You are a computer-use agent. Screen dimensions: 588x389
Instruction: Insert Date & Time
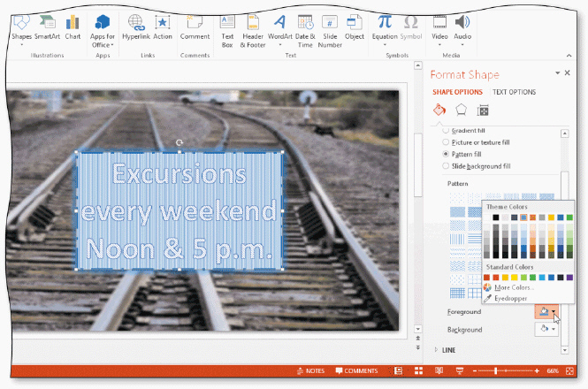[x=305, y=31]
